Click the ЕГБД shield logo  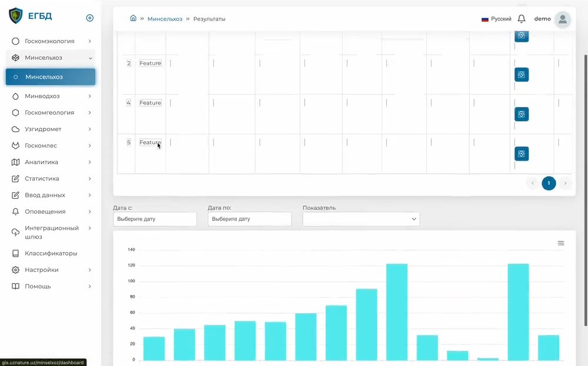[x=16, y=16]
